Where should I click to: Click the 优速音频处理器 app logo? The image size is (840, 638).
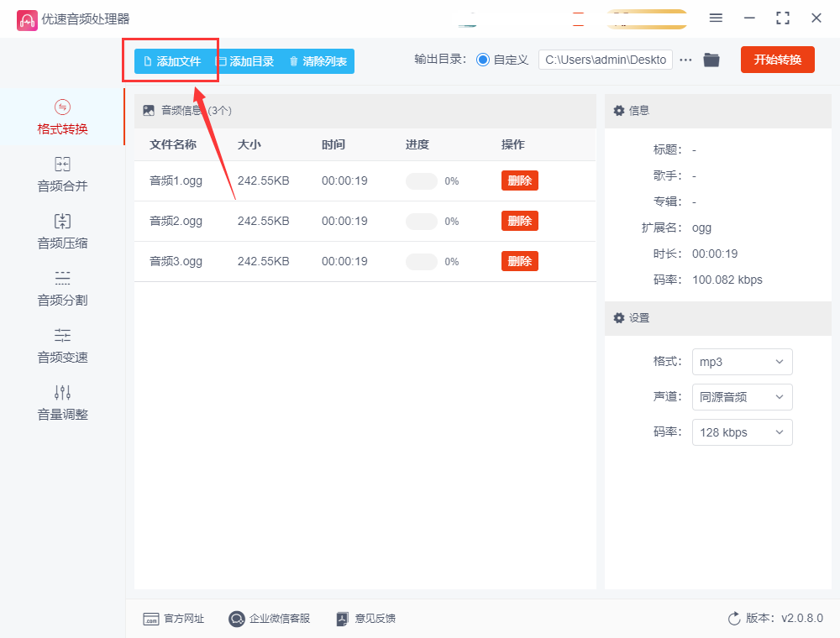tap(28, 20)
